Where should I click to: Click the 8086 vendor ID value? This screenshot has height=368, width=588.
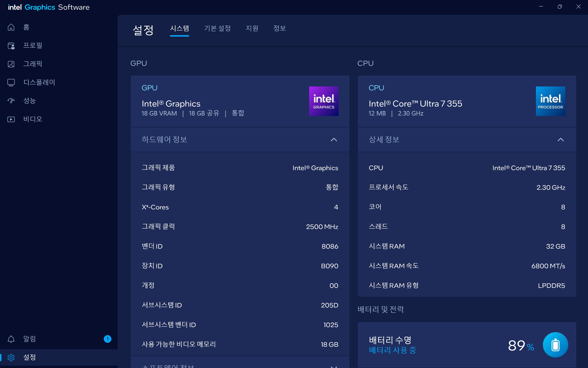click(x=330, y=246)
